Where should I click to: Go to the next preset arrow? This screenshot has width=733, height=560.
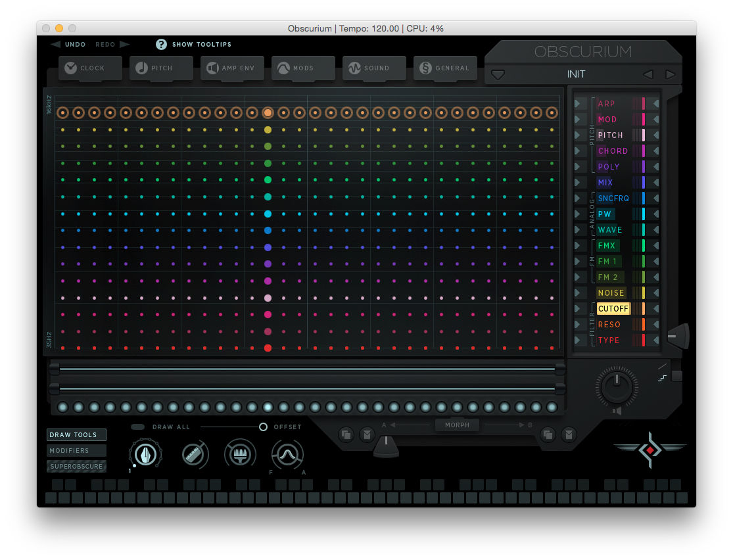671,75
